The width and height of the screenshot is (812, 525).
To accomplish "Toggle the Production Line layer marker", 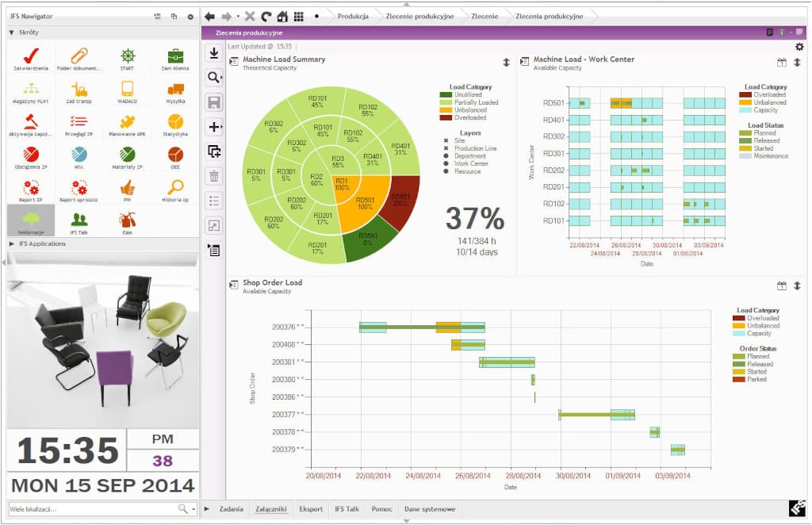I will click(x=446, y=148).
